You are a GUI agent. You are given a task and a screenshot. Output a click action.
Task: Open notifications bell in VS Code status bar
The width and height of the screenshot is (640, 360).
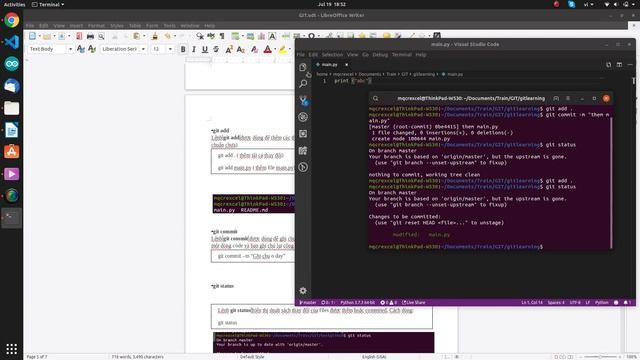pyautogui.click(x=627, y=302)
